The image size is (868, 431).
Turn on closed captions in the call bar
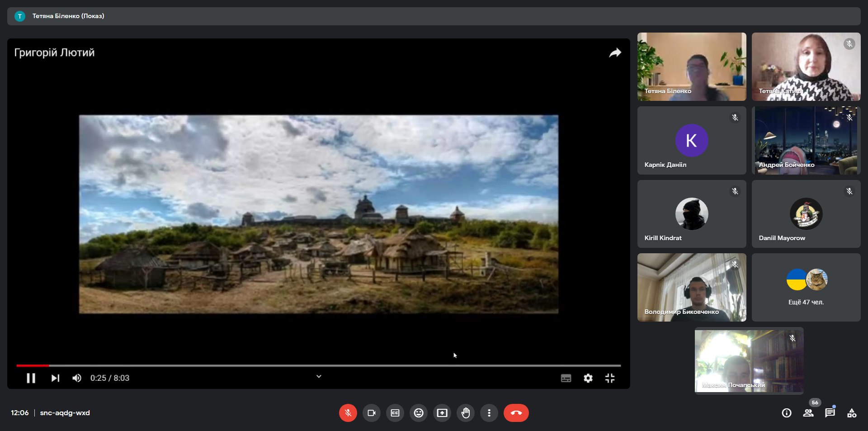(395, 413)
